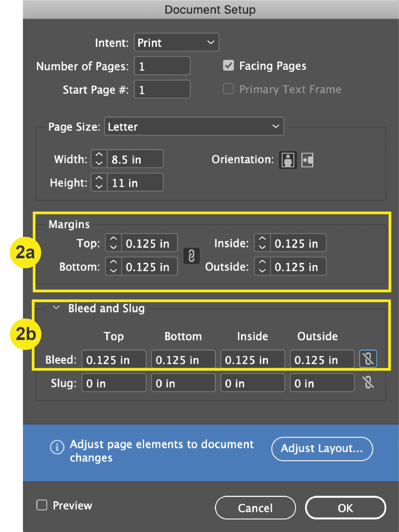This screenshot has width=399, height=532.
Task: Click the slug link chain icon
Action: coord(368,382)
